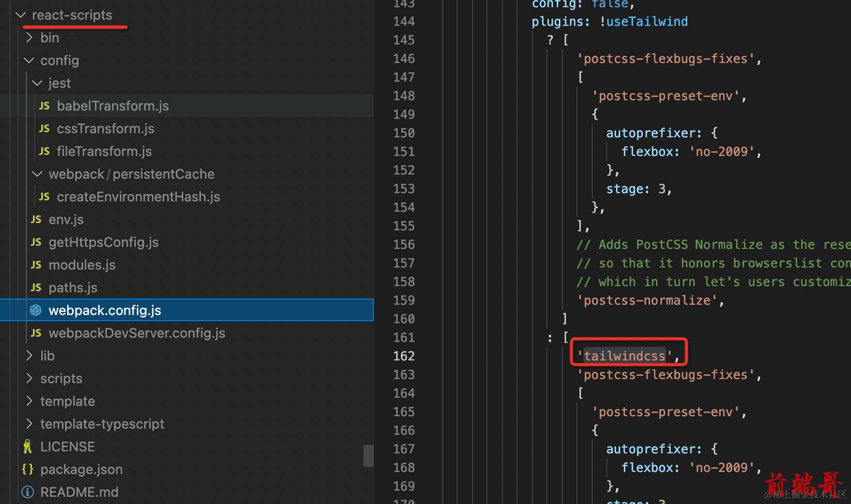Click the info icon beside README.md
Screen dimensions: 851x504
point(28,492)
